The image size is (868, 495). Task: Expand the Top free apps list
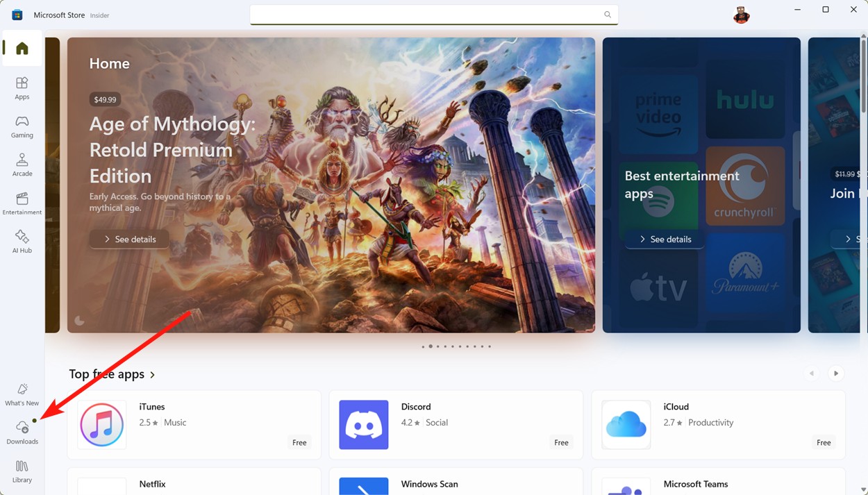[x=112, y=374]
